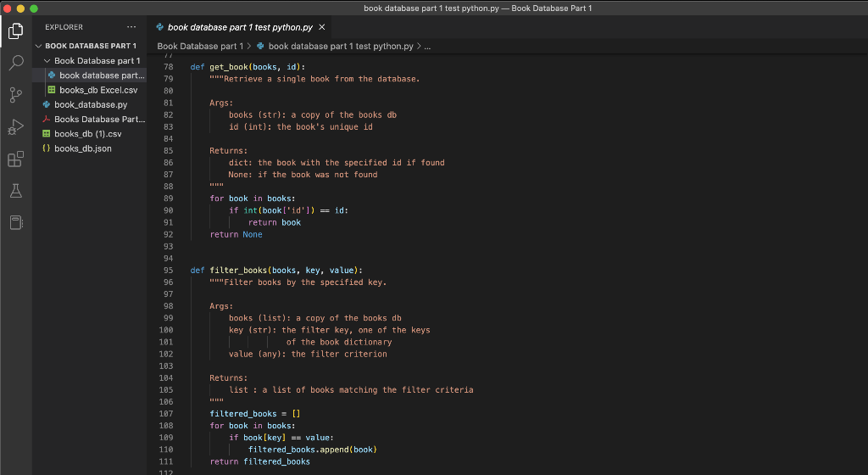Click EXPLORER panel title
The height and width of the screenshot is (475, 868).
(x=64, y=27)
